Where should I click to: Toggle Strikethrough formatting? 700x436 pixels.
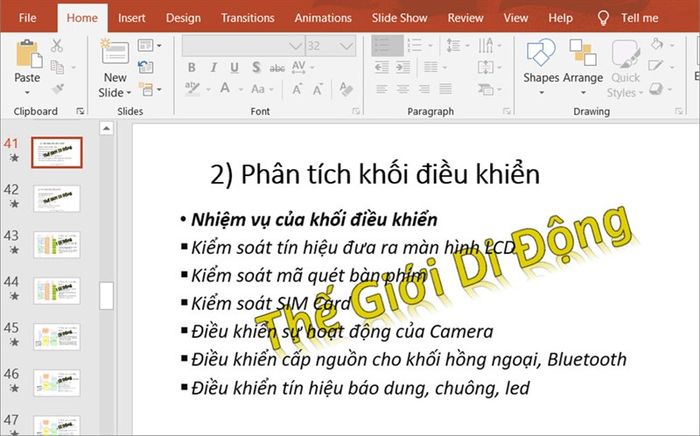tap(277, 68)
